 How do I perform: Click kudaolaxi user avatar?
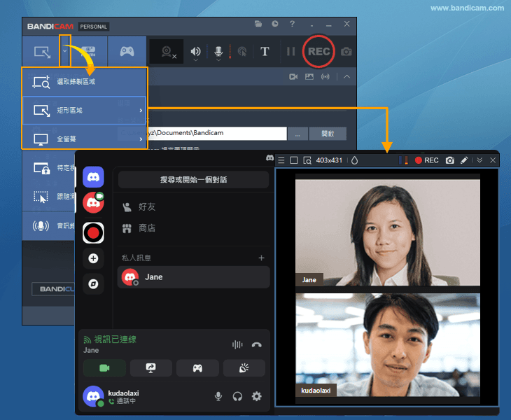[x=93, y=396]
